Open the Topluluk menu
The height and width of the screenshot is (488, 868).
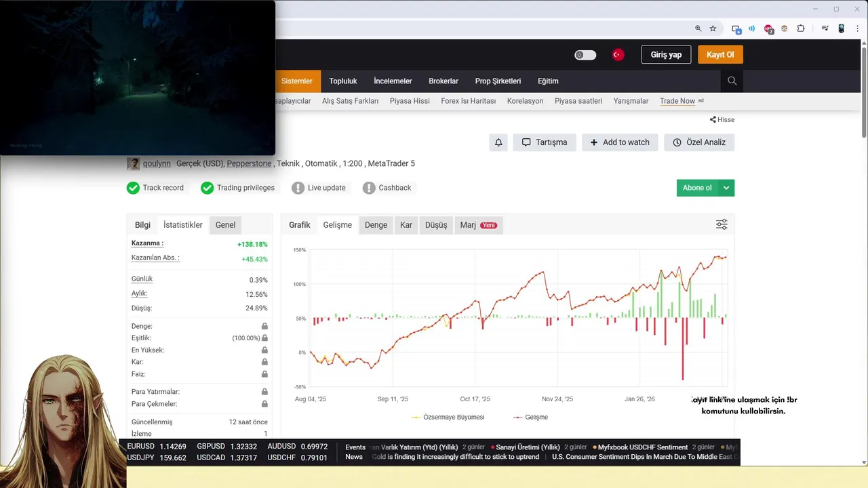(343, 81)
